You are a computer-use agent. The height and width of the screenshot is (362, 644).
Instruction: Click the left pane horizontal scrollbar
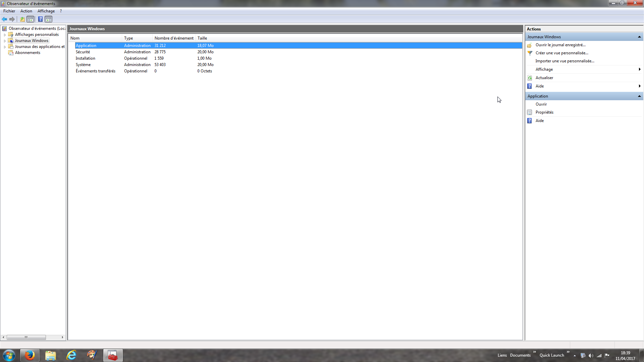click(x=26, y=338)
